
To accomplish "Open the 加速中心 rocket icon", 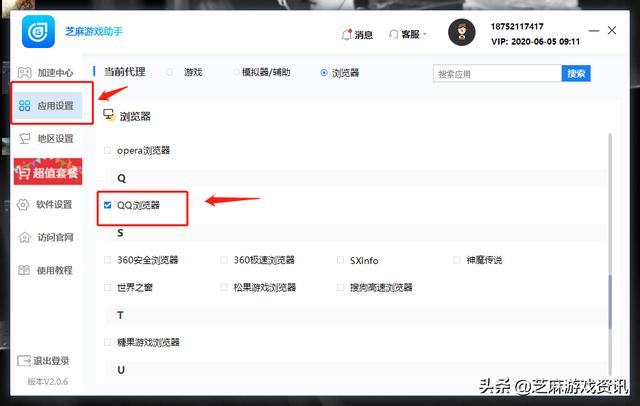I will (23, 73).
